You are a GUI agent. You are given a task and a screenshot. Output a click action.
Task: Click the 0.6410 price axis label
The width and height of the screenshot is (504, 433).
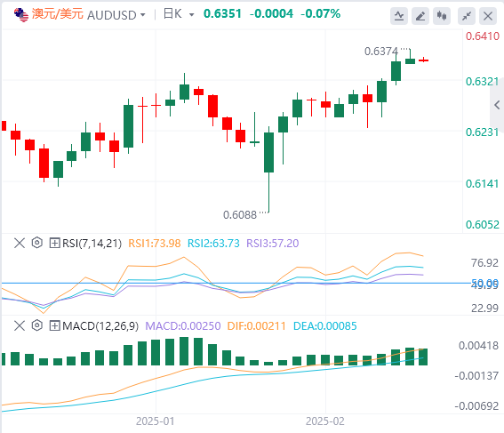pos(483,36)
